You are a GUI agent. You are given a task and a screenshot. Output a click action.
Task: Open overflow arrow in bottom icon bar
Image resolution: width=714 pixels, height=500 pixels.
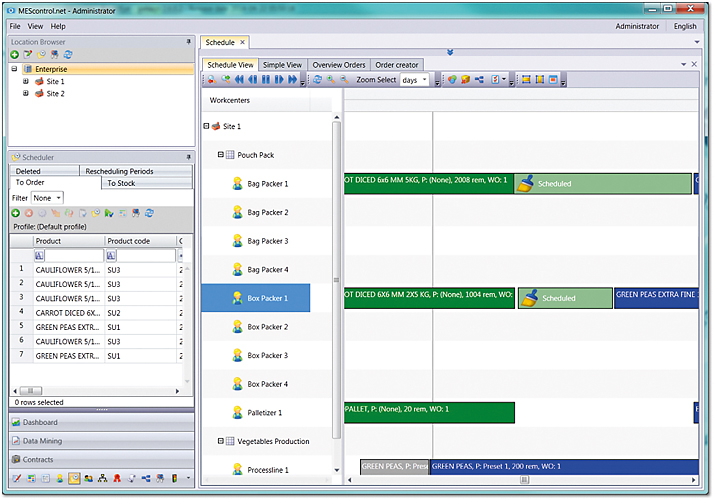pyautogui.click(x=189, y=478)
